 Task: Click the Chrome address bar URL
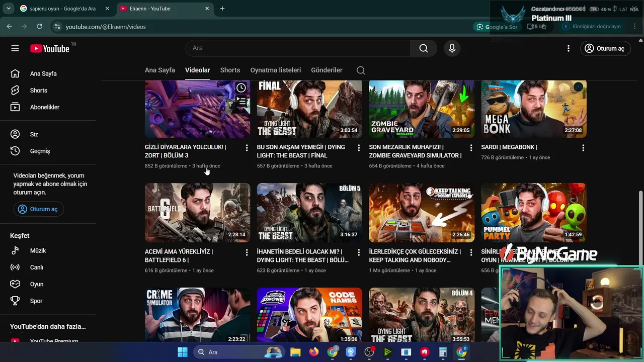(x=106, y=27)
